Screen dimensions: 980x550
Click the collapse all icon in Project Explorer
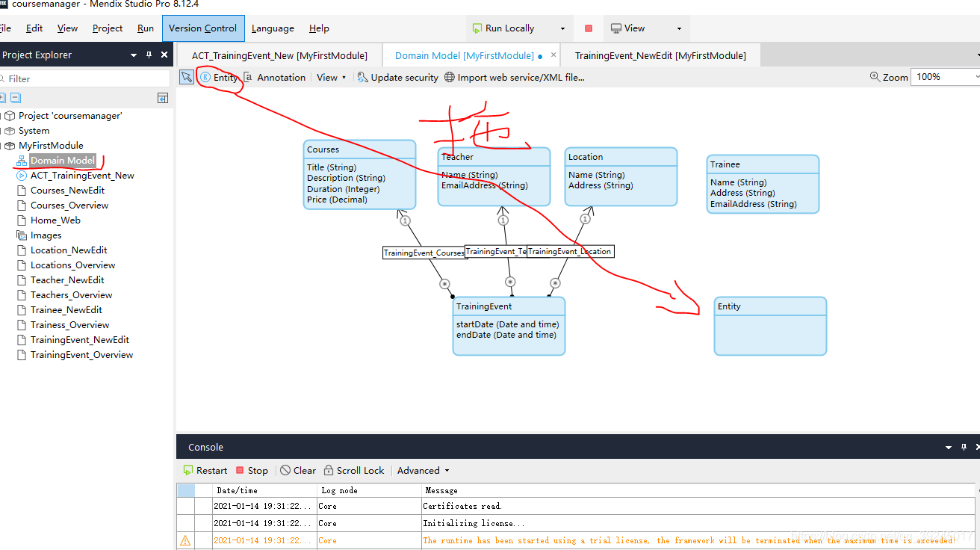(x=15, y=98)
